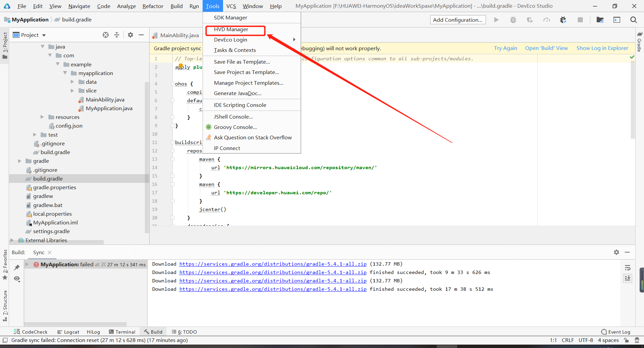This screenshot has width=644, height=348.
Task: Open the Logcat tool window
Action: pyautogui.click(x=68, y=332)
